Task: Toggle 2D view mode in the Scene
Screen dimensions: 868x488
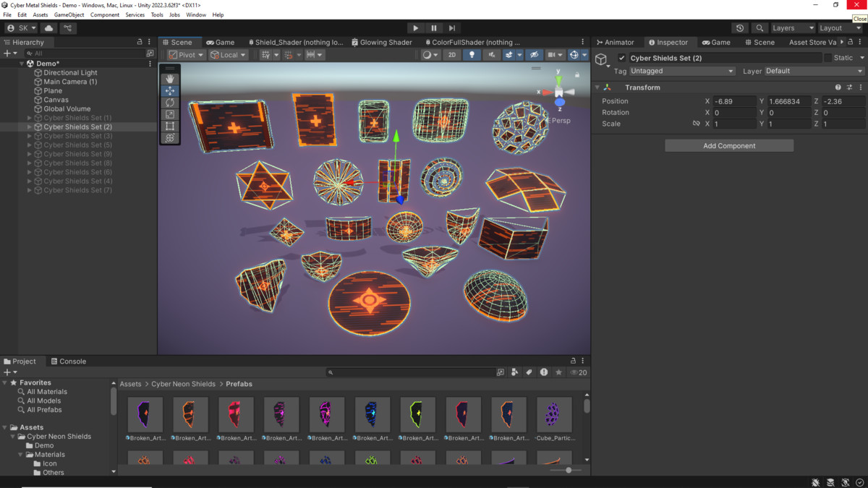Action: click(x=451, y=54)
